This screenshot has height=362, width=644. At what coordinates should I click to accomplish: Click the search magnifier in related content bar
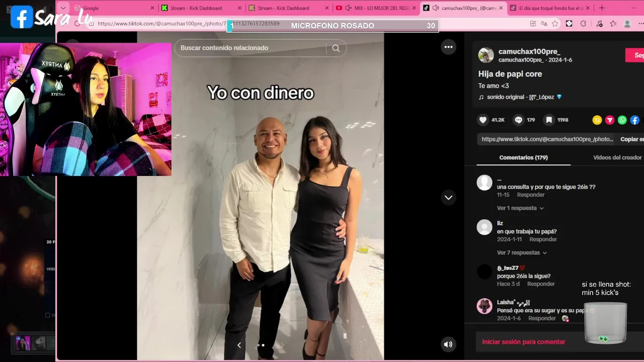[x=336, y=48]
